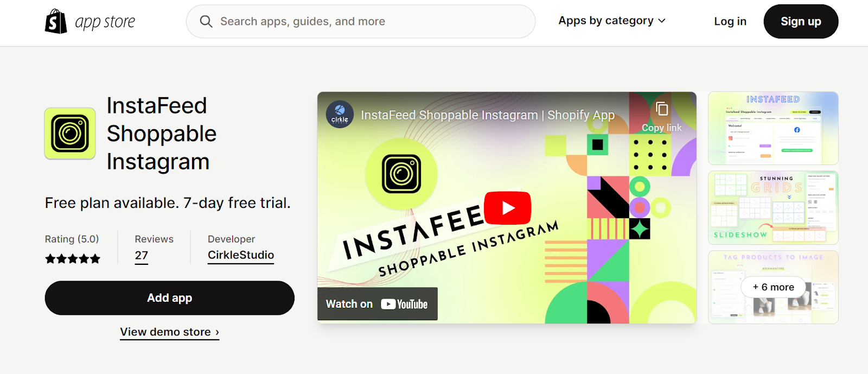
Task: Click Free plan available 7-day free trial text
Action: [x=168, y=203]
